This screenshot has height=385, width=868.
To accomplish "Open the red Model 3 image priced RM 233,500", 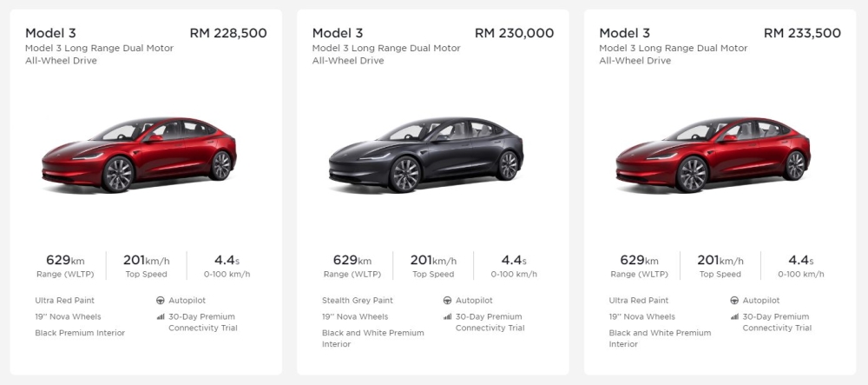I will (x=713, y=155).
